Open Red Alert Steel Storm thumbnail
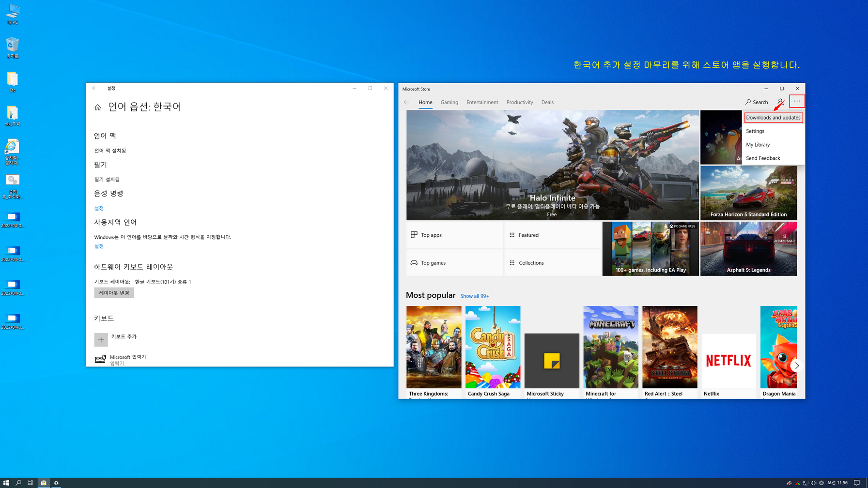This screenshot has height=488, width=868. tap(670, 347)
